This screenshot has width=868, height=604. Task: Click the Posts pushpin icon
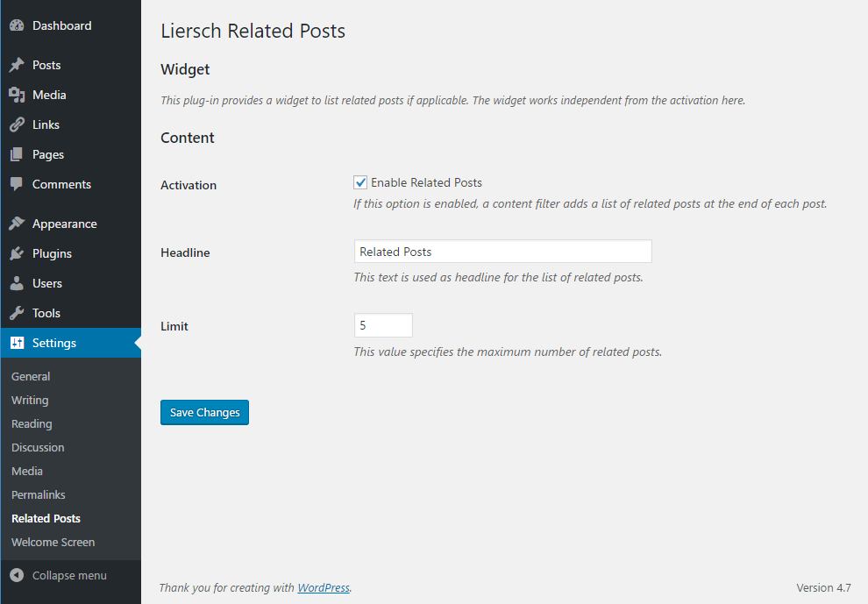point(17,65)
